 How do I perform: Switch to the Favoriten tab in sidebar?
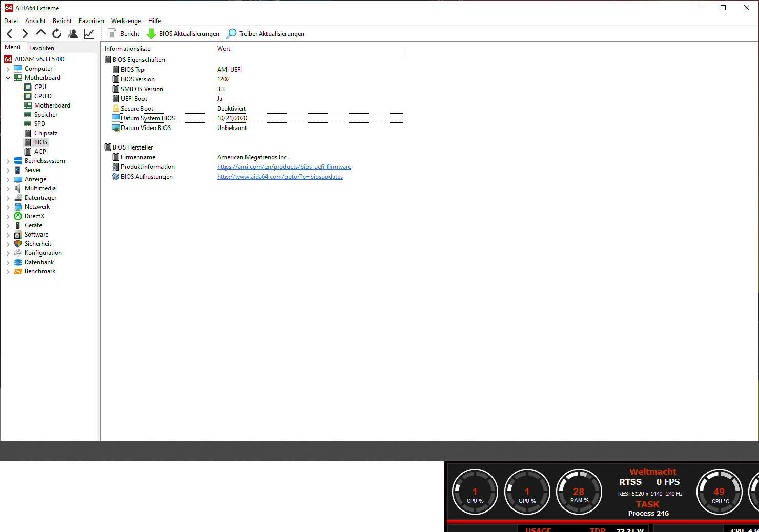coord(42,48)
